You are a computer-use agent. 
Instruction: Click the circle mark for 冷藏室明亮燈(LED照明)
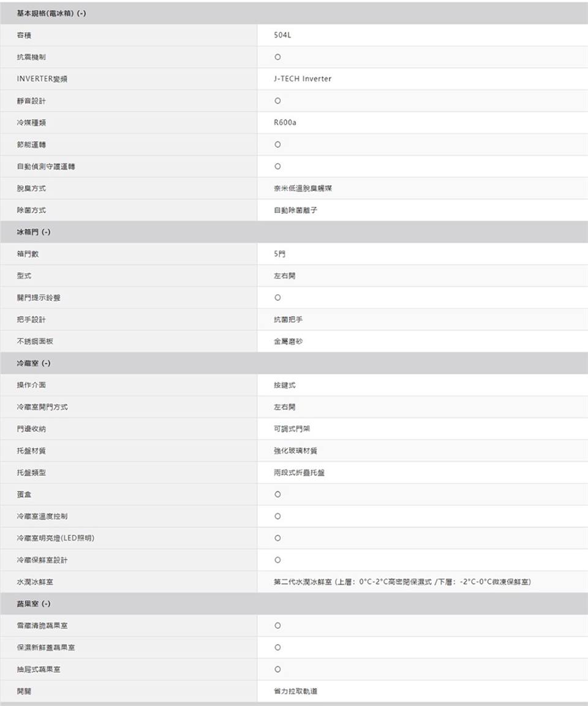coord(277,538)
